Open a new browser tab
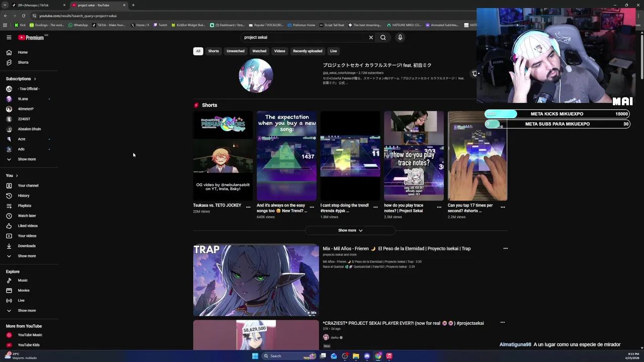 pos(133,5)
